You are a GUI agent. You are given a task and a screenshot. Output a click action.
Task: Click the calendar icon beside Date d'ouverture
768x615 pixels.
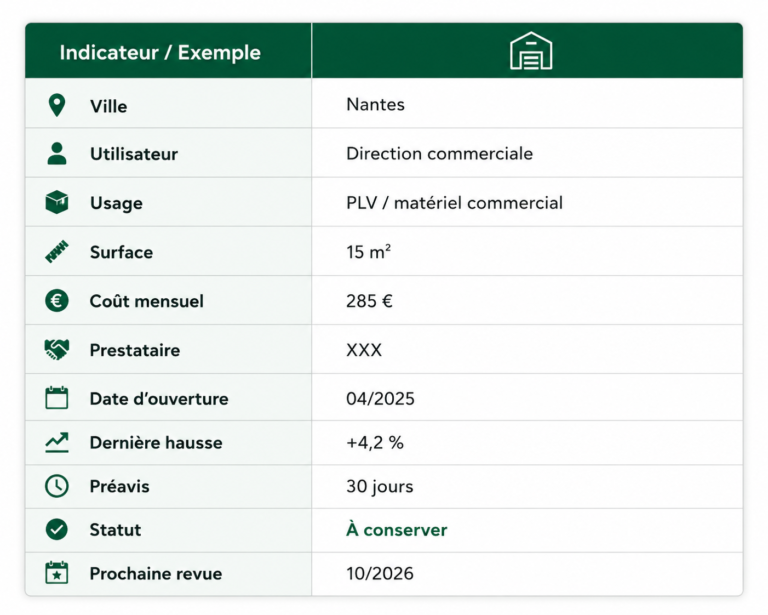57,398
